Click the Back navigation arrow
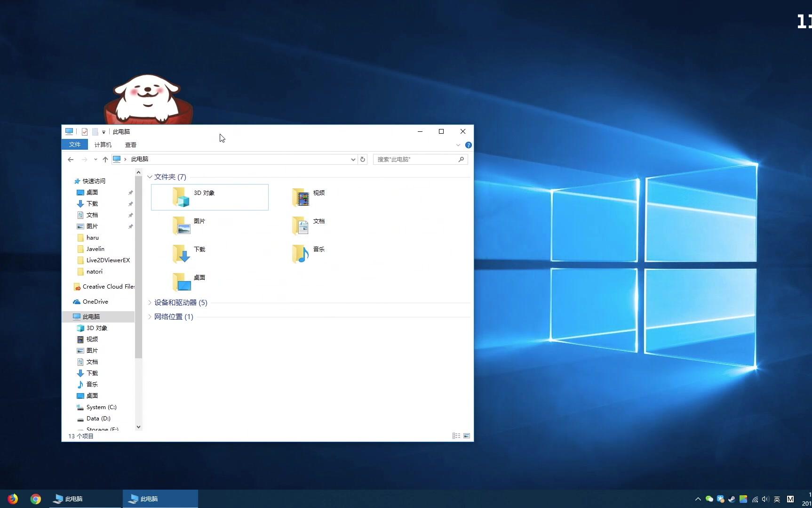The width and height of the screenshot is (812, 508). tap(71, 159)
